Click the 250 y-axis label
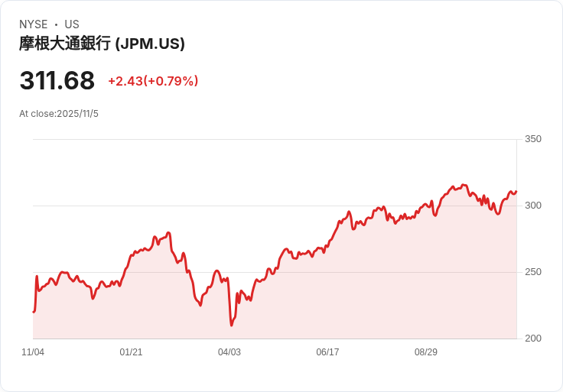Screen dimensions: 563x392 (533, 272)
